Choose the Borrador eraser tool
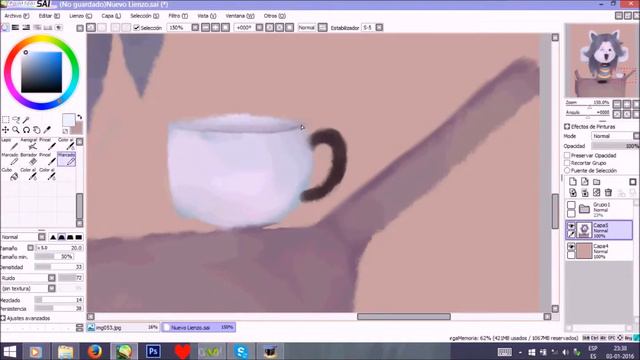The height and width of the screenshot is (360, 640). pyautogui.click(x=29, y=159)
